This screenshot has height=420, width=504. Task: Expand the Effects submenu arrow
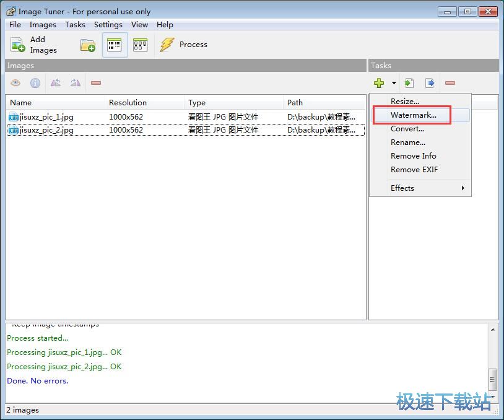click(463, 188)
